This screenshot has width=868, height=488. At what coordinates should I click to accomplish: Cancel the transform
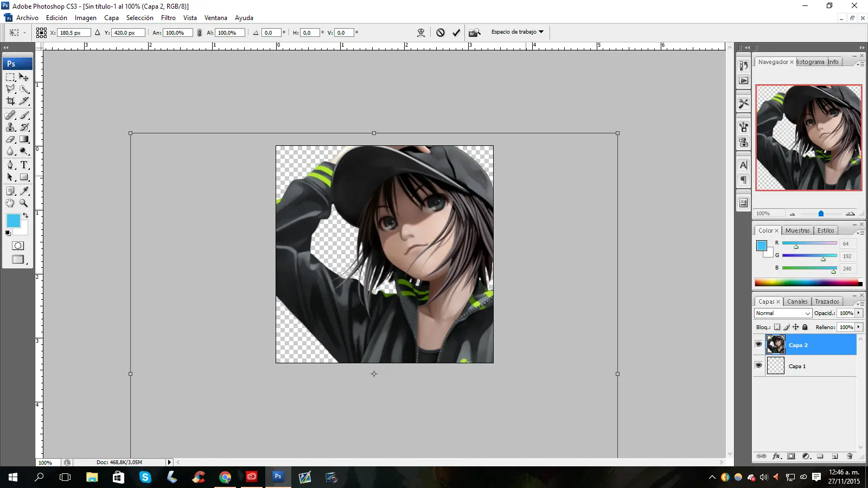pos(441,33)
